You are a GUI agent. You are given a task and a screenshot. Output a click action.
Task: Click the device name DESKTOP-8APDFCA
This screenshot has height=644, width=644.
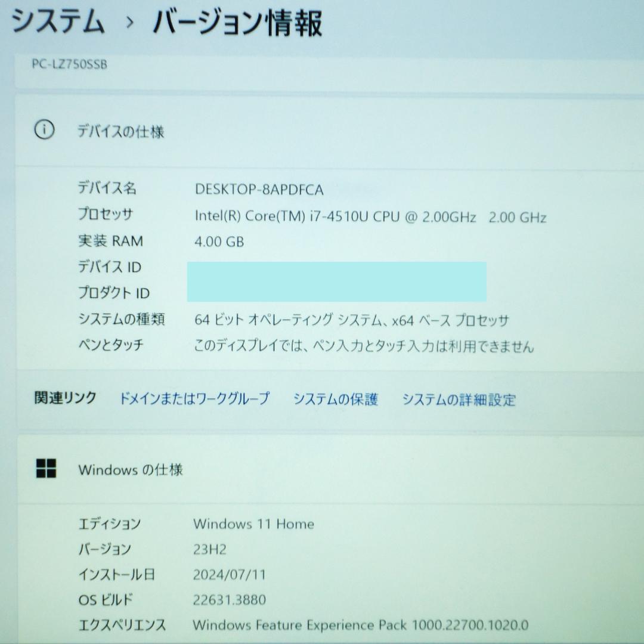click(x=259, y=190)
